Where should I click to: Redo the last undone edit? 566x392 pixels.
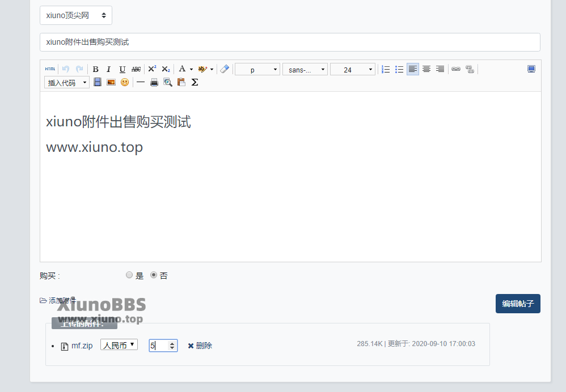(79, 69)
